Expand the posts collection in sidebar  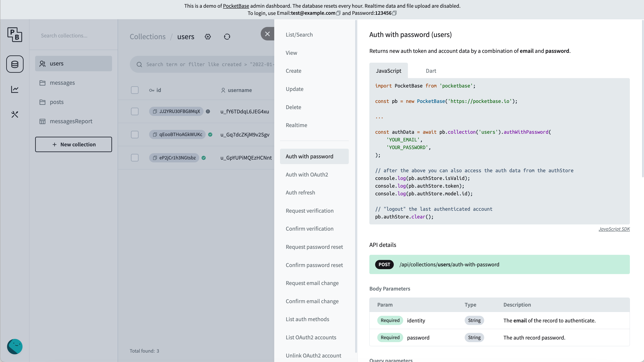tap(57, 102)
